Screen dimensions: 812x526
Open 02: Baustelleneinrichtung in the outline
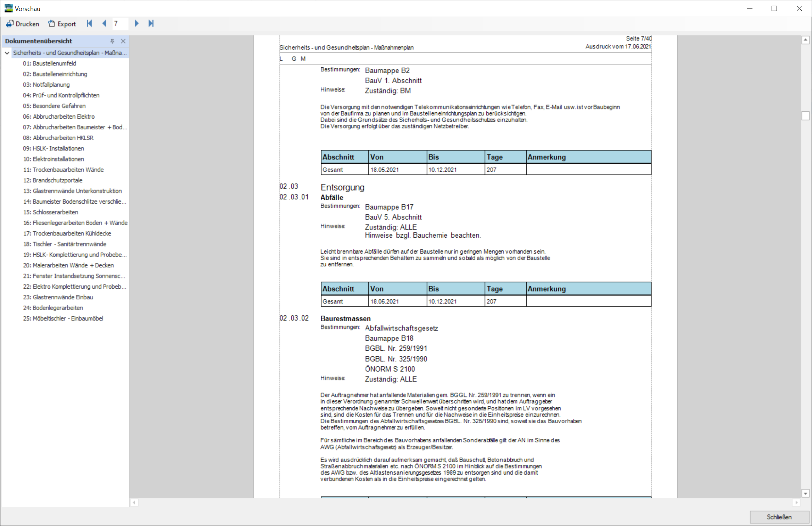(55, 74)
